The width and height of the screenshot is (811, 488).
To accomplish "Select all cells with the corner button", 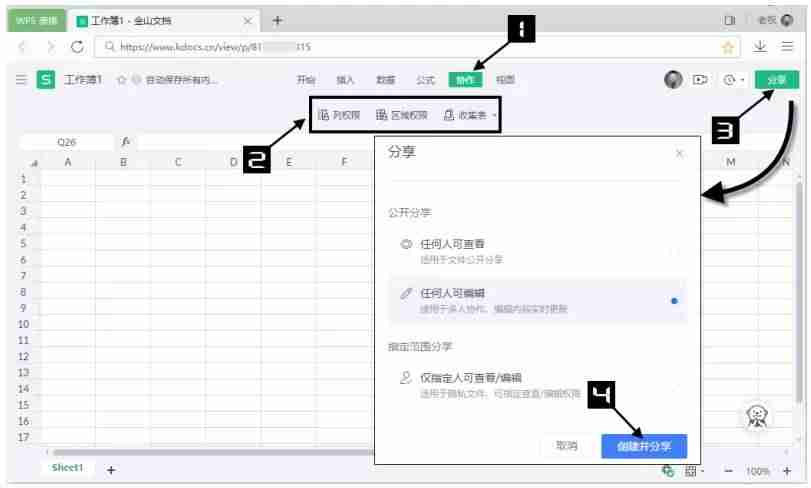I will (35, 163).
